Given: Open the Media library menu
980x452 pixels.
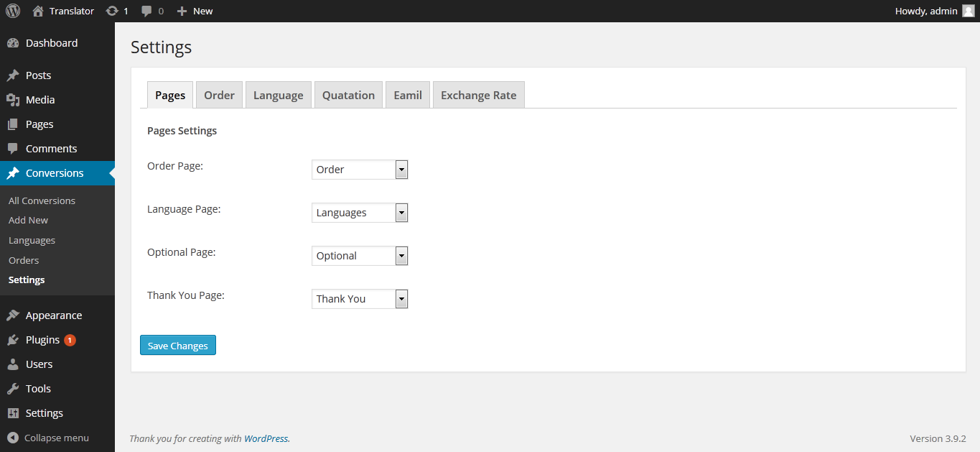Looking at the screenshot, I should click(39, 100).
